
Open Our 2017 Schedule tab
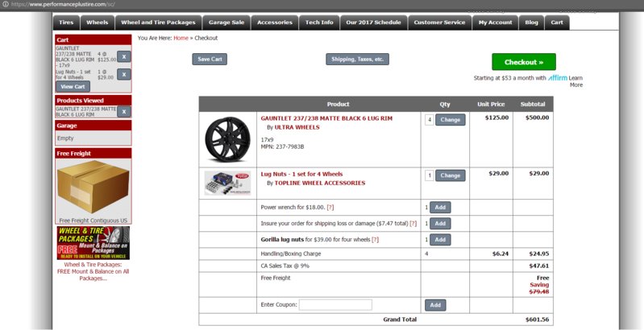pos(373,23)
